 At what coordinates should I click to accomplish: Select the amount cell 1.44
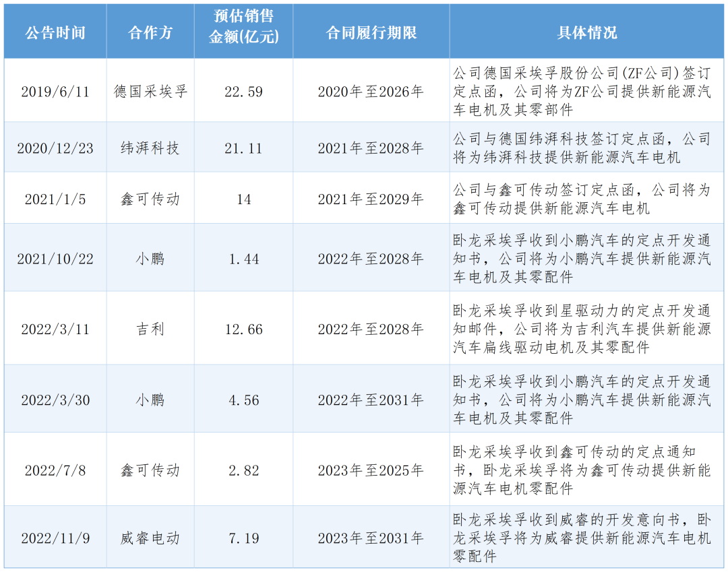[244, 259]
